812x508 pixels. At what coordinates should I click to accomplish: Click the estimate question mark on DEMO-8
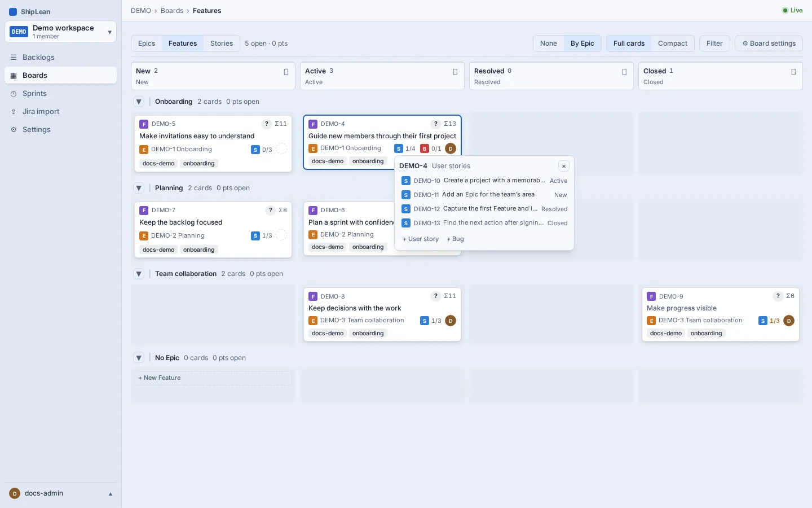click(x=436, y=296)
